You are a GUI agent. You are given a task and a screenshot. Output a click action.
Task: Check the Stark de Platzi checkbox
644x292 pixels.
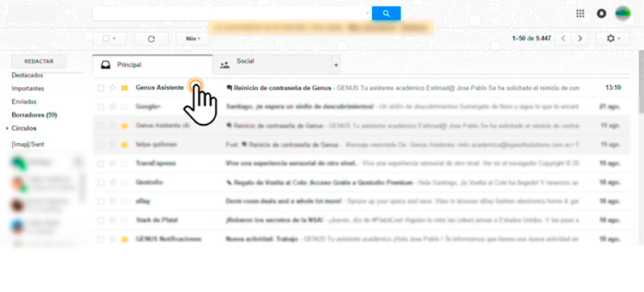[x=101, y=220]
